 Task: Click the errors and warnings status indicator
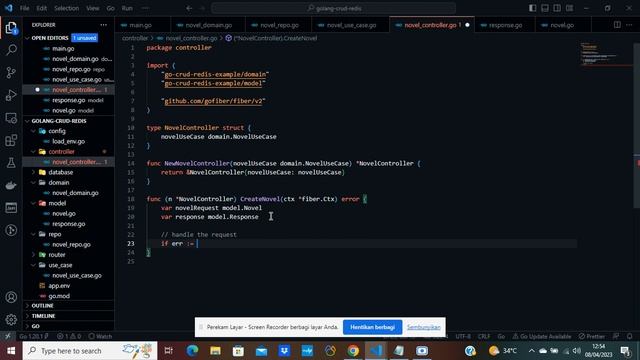pyautogui.click(x=69, y=336)
